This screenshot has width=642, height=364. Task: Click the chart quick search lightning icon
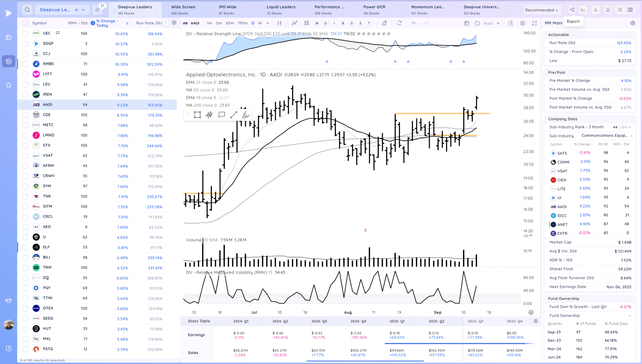[x=511, y=23]
